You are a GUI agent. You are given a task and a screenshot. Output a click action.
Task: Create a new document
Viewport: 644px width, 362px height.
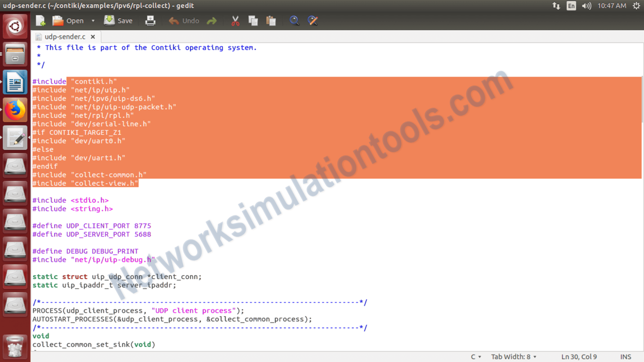coord(40,20)
